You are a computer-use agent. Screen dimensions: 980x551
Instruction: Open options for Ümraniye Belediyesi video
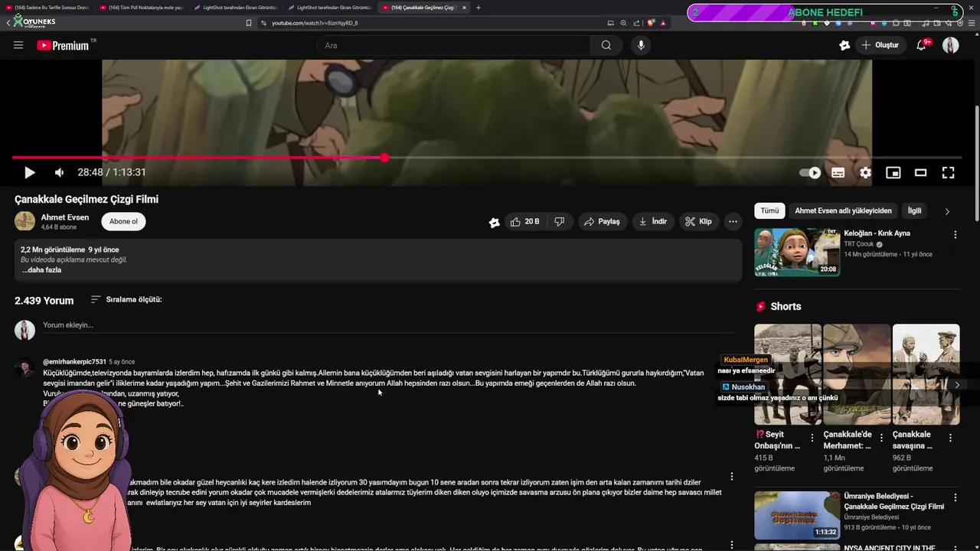(955, 498)
